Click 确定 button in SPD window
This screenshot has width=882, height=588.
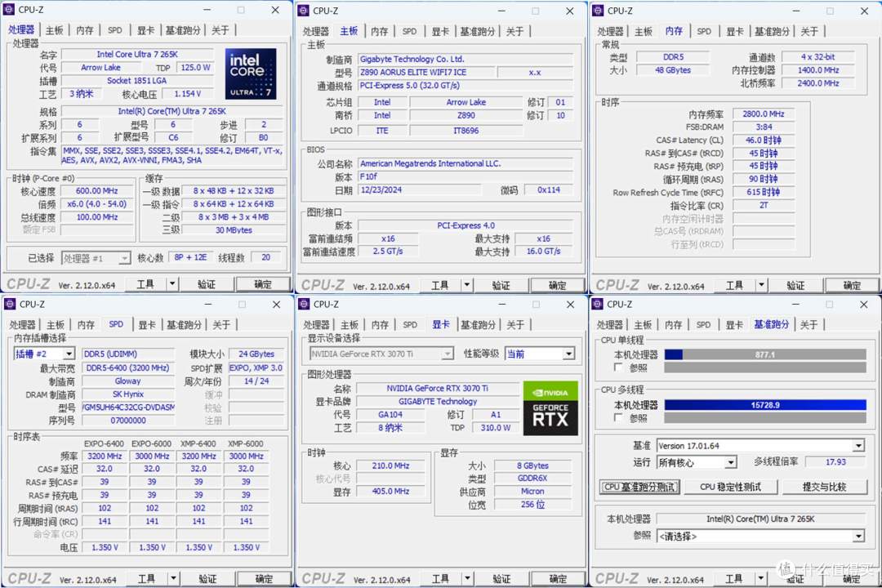(x=264, y=578)
